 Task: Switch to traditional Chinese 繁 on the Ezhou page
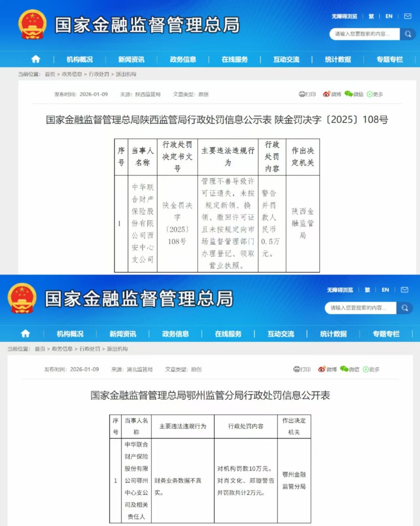coord(367,290)
